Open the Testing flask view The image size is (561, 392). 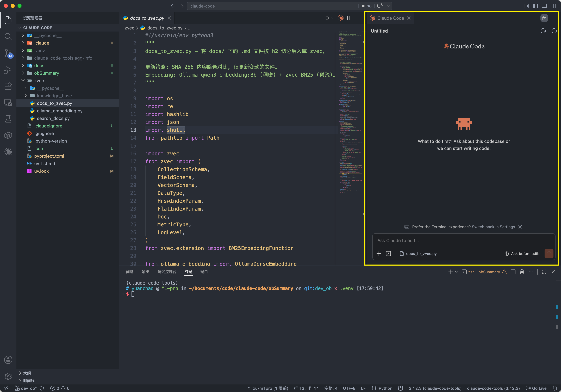[8, 119]
